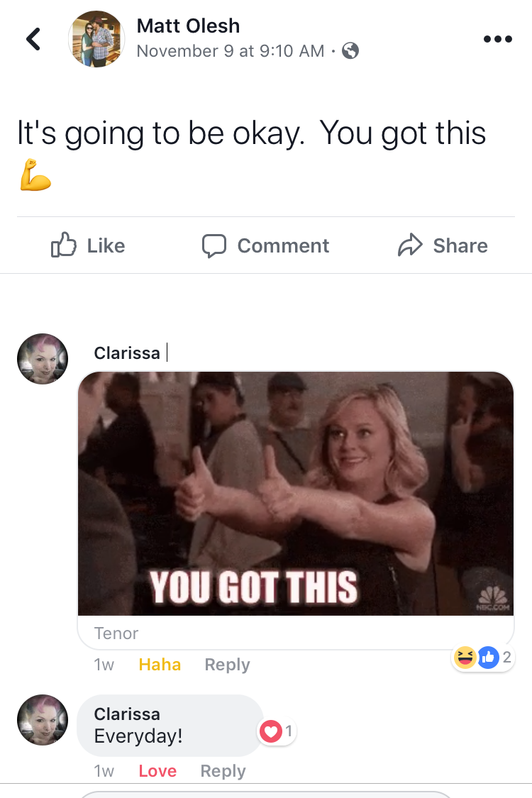Image resolution: width=532 pixels, height=798 pixels.
Task: Toggle the Haha reaction on GIF comment
Action: pyautogui.click(x=160, y=665)
